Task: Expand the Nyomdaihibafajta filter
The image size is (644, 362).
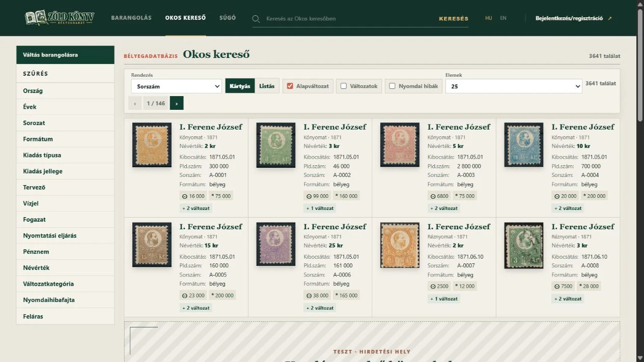Action: click(x=65, y=300)
